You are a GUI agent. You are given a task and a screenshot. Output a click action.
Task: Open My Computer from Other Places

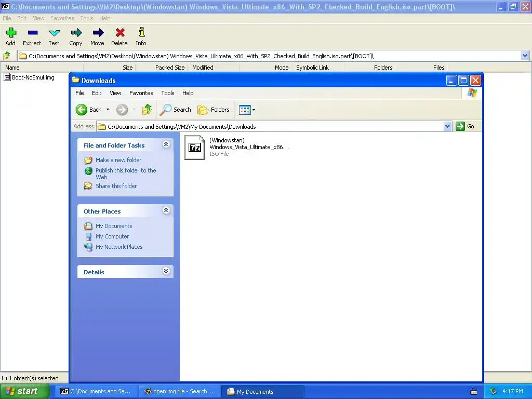click(112, 236)
